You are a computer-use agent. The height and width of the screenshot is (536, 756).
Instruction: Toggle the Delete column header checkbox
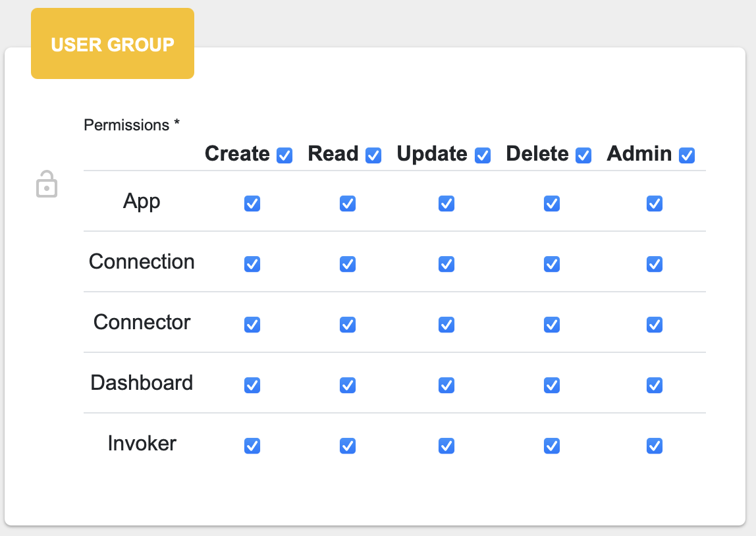[583, 155]
